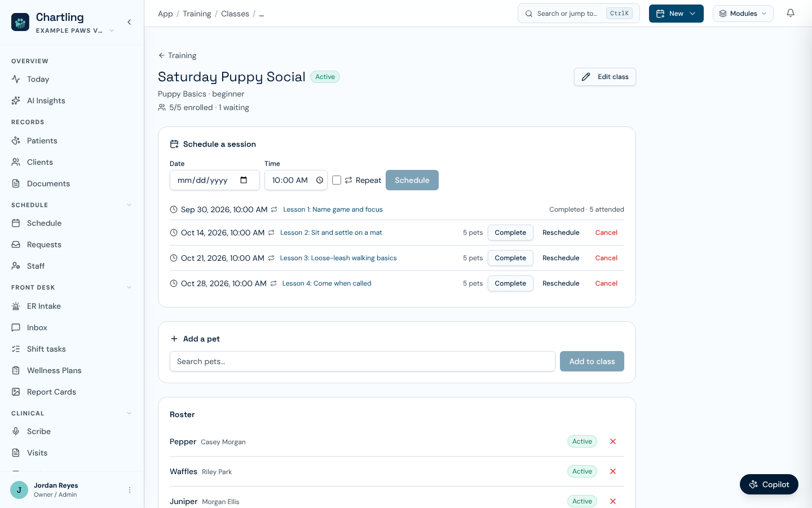Open ER Intake page
The height and width of the screenshot is (508, 812).
[72, 306]
